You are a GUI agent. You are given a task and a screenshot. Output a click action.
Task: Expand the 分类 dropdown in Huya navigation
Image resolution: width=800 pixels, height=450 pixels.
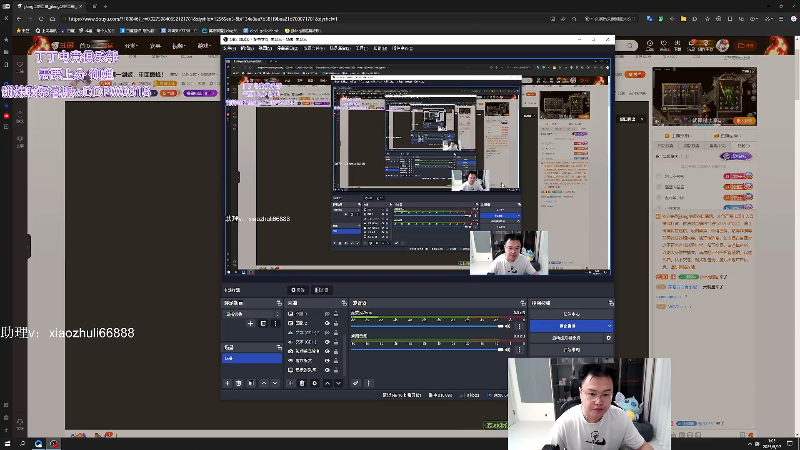[131, 46]
